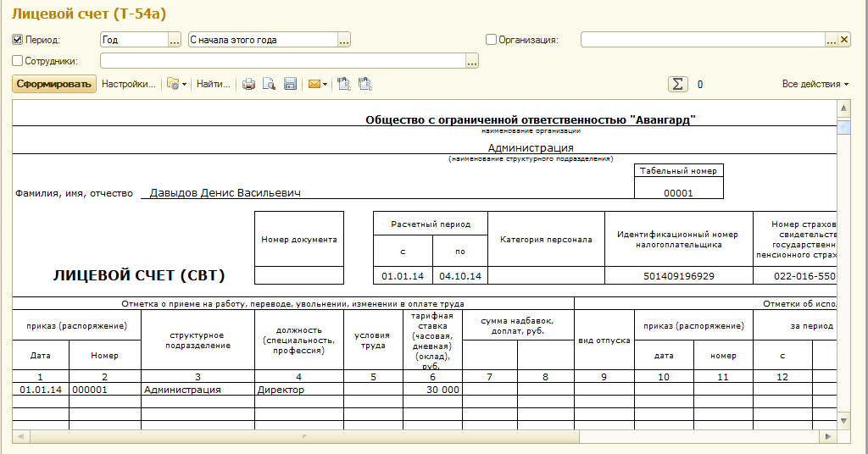The height and width of the screenshot is (454, 868).
Task: Click the expand all groups icon
Action: (343, 84)
